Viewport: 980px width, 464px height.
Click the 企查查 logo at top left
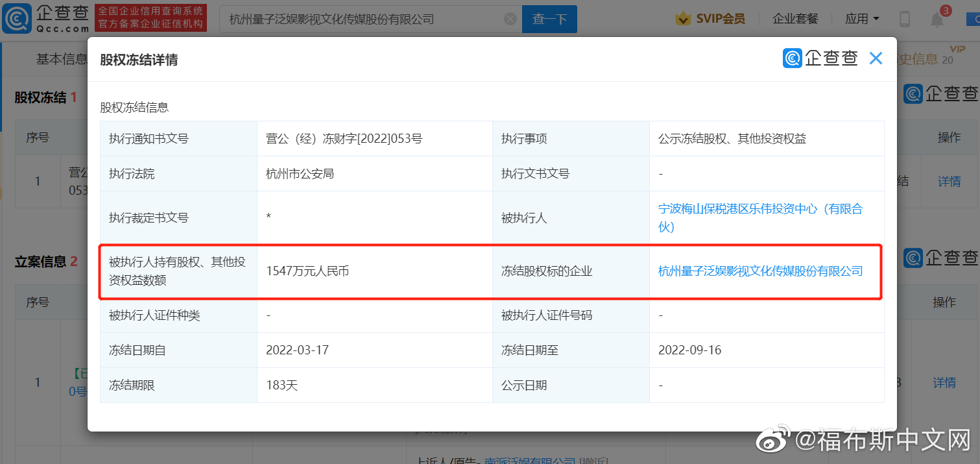[x=43, y=18]
